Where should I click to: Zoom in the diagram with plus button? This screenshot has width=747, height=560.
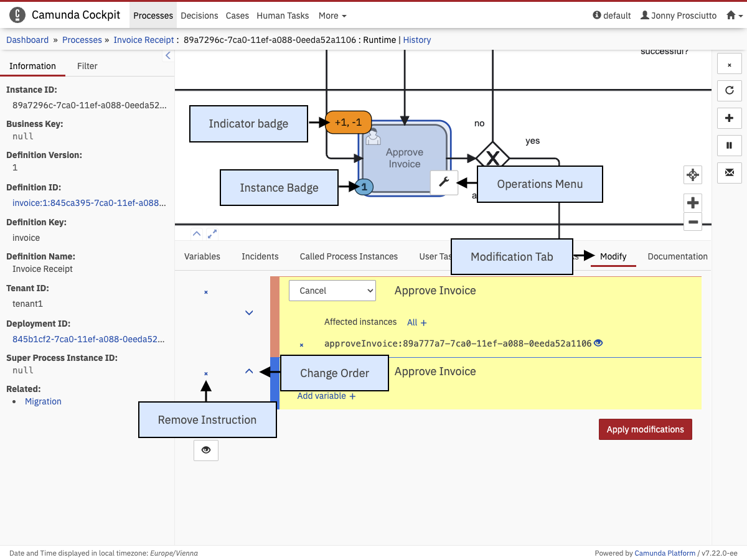[693, 203]
